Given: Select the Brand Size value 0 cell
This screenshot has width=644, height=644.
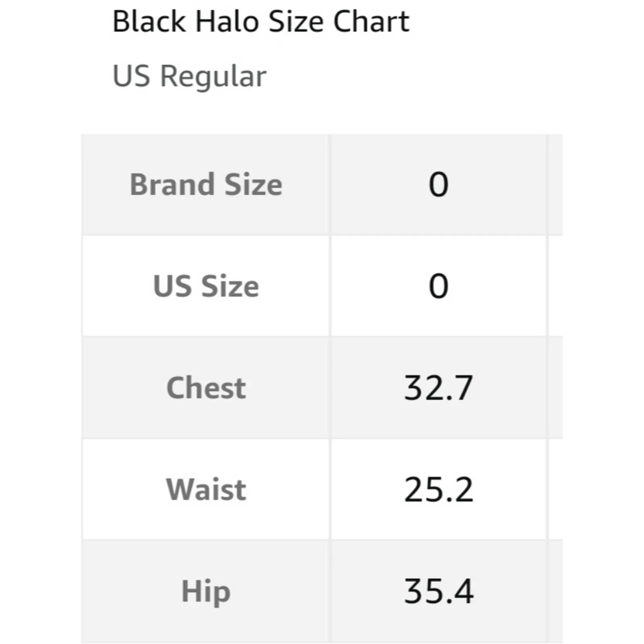Looking at the screenshot, I should coord(438,185).
